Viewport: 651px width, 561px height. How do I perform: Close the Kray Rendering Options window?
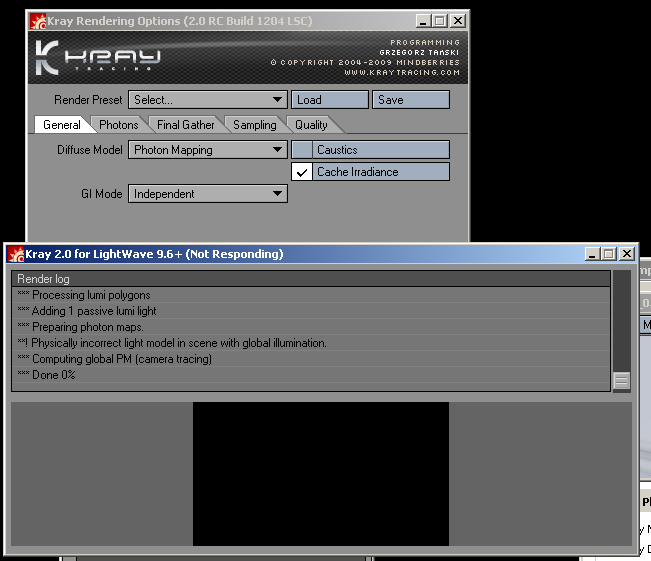click(x=457, y=20)
